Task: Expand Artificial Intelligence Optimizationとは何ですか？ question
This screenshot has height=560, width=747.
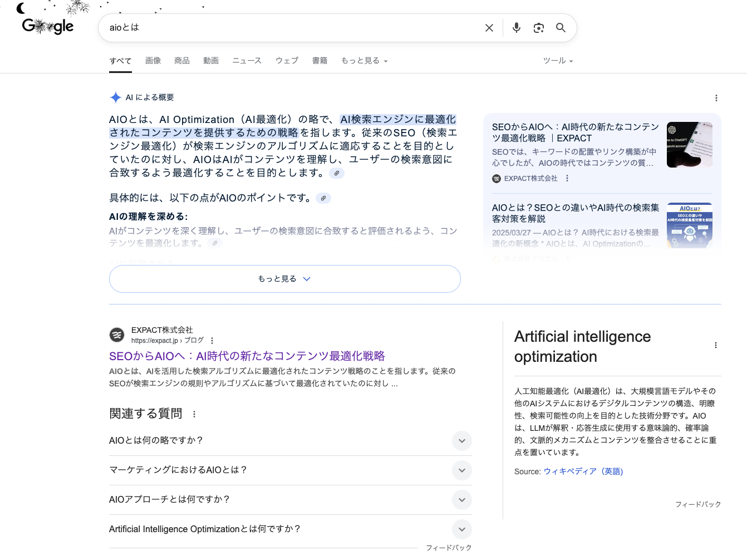Action: point(290,529)
